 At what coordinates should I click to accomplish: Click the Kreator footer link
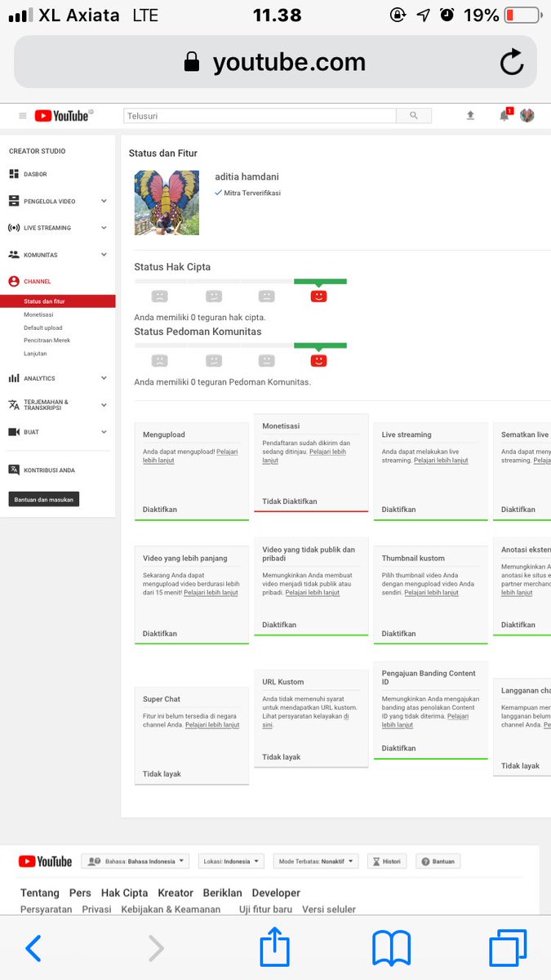point(176,893)
